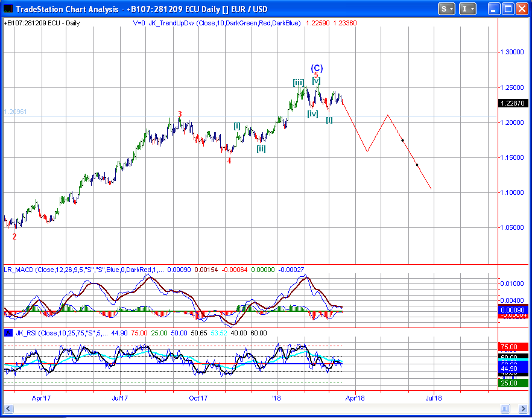Image resolution: width=532 pixels, height=418 pixels.
Task: Click the red 75.00 RSI axis tag
Action: point(513,347)
